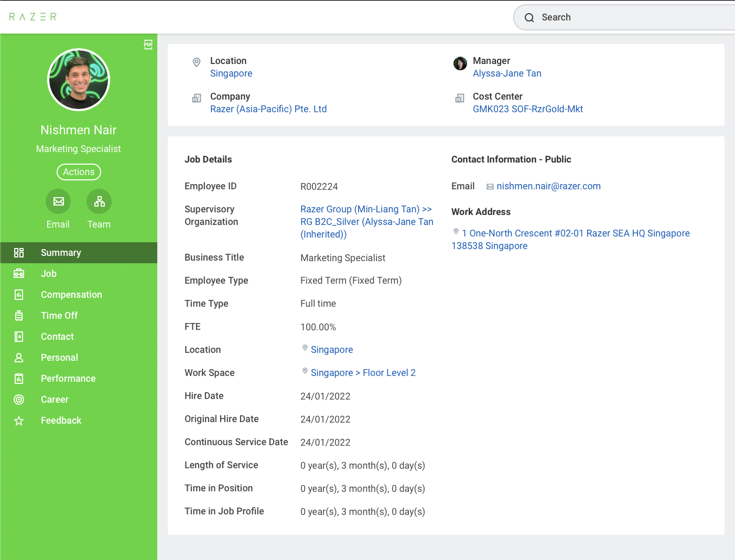Viewport: 735px width, 560px height.
Task: Click the Compensation chart icon
Action: coord(19,295)
